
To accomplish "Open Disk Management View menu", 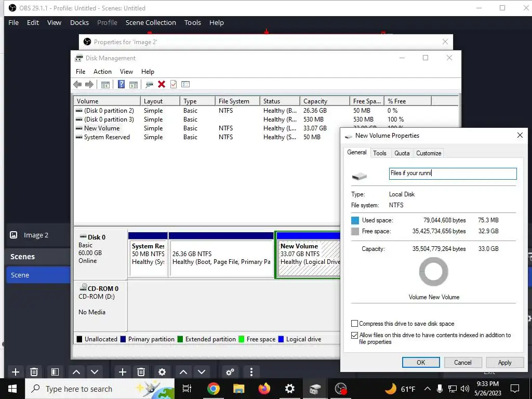I will point(126,72).
